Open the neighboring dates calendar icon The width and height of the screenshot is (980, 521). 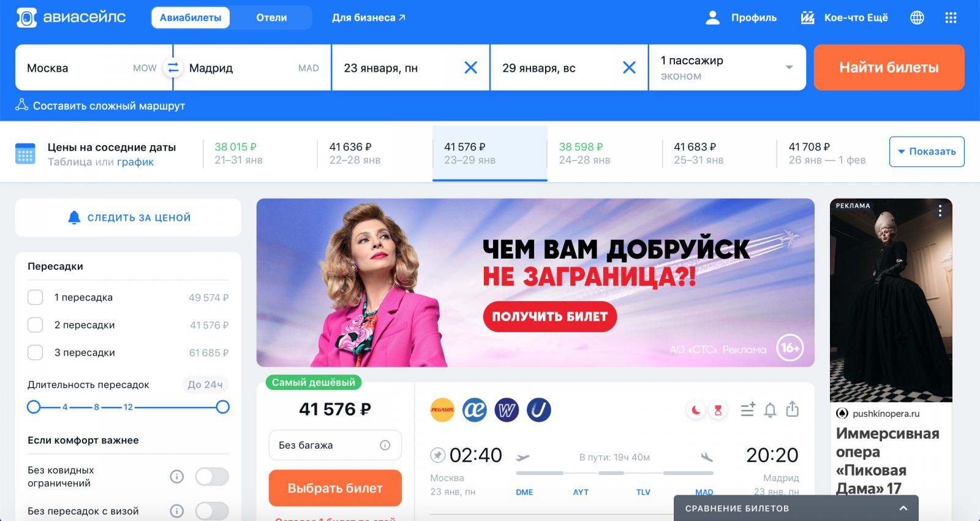25,154
